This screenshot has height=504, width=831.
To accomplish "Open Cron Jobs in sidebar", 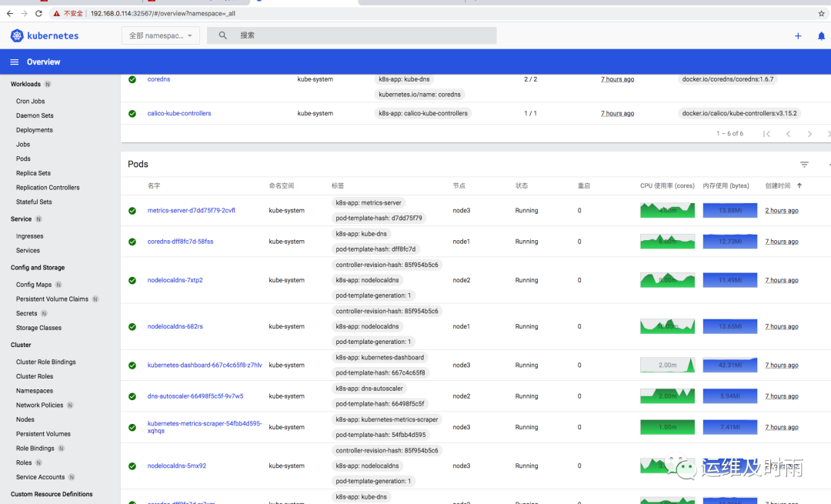I will (x=30, y=102).
